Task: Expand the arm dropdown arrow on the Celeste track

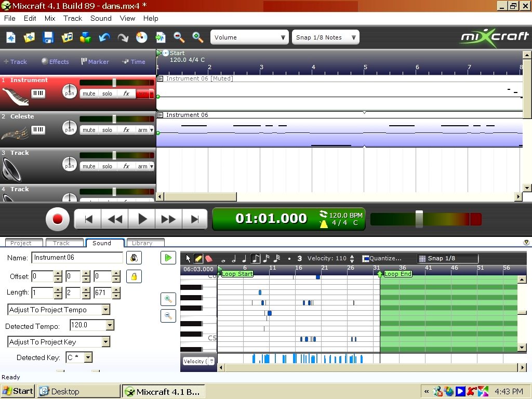Action: [151, 130]
